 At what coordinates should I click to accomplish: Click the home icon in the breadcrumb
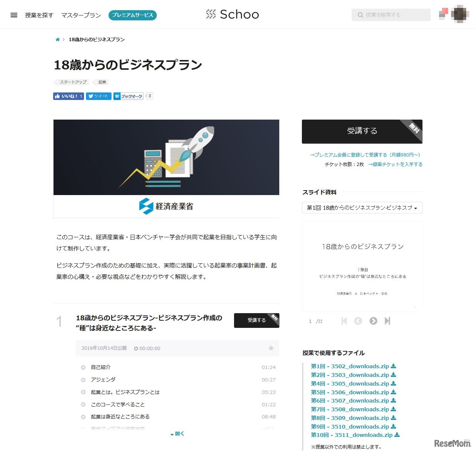tap(57, 39)
